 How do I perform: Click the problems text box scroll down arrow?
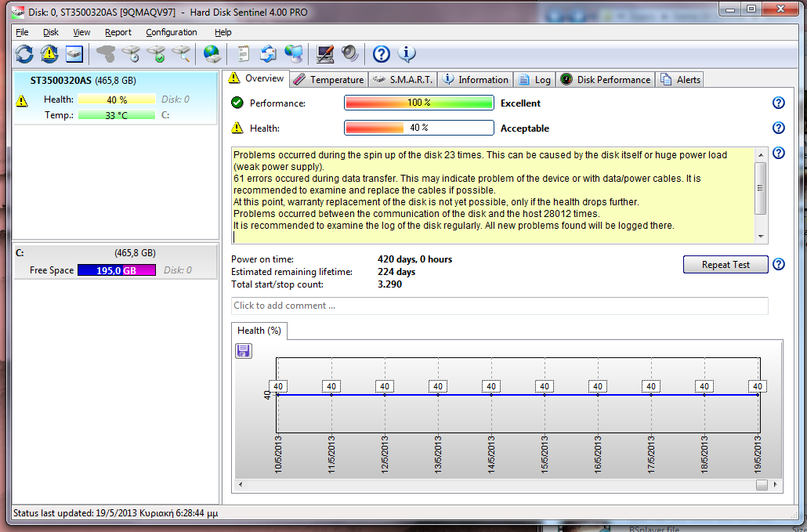(x=761, y=237)
